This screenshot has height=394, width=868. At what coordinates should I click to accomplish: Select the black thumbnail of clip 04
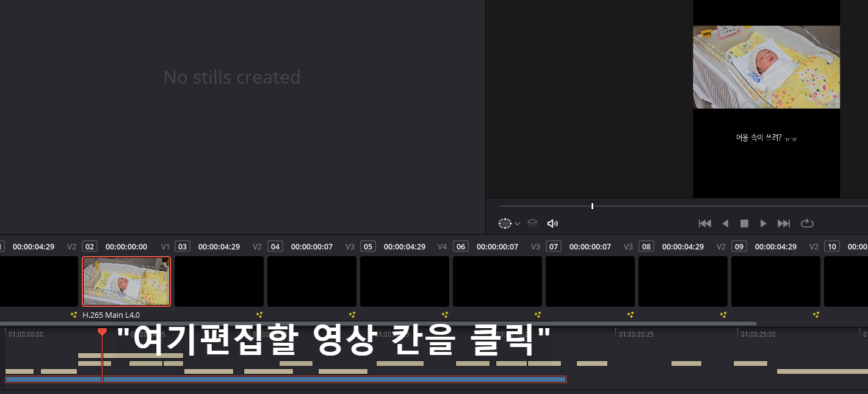[312, 281]
